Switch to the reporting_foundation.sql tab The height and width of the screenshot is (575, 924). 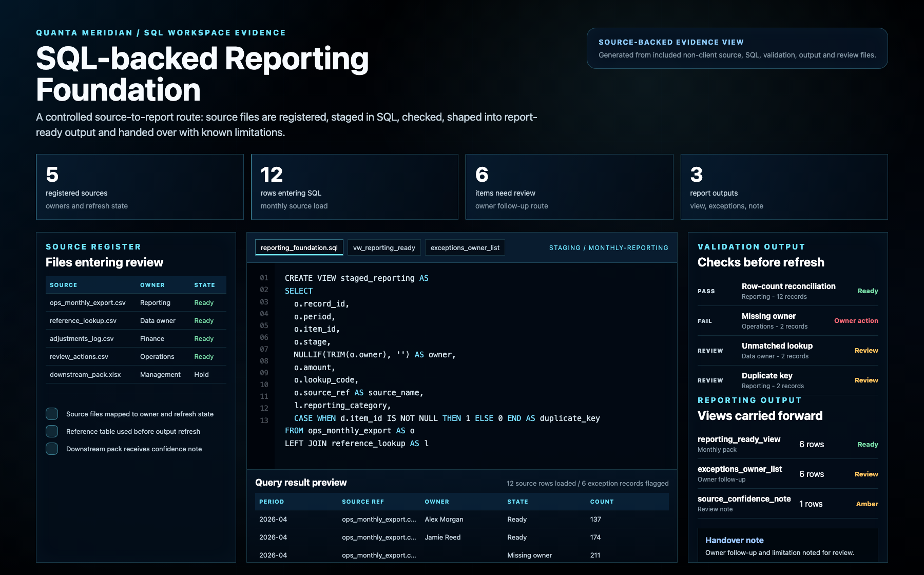(299, 247)
